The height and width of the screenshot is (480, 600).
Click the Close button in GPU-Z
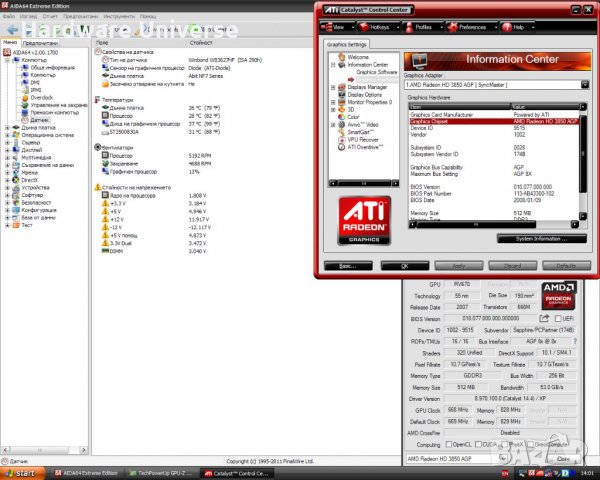coord(563,459)
